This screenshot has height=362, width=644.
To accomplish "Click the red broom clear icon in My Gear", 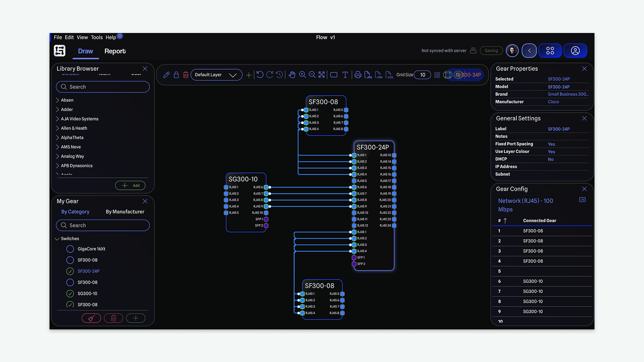I will [91, 318].
